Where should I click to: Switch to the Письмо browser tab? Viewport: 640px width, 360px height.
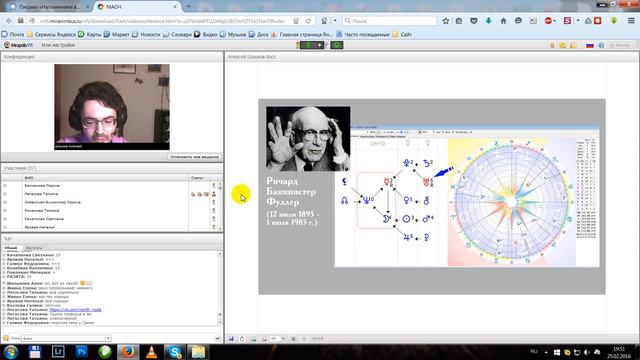[49, 7]
